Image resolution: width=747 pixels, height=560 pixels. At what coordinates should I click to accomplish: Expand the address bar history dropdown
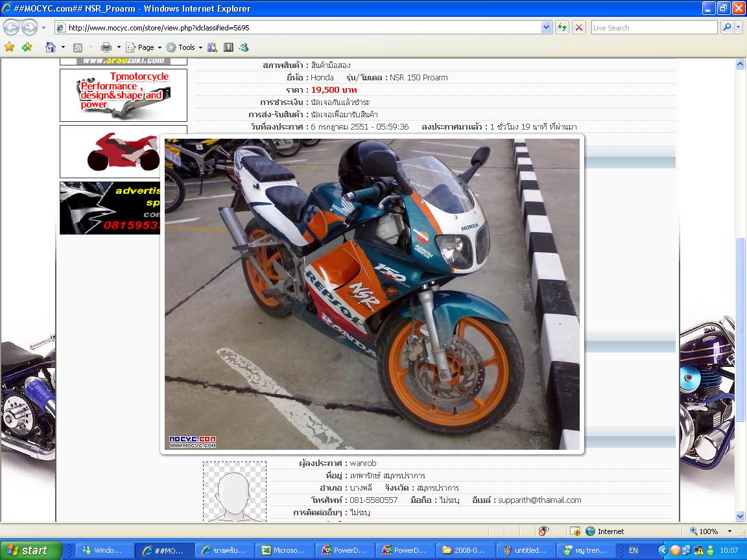[547, 28]
